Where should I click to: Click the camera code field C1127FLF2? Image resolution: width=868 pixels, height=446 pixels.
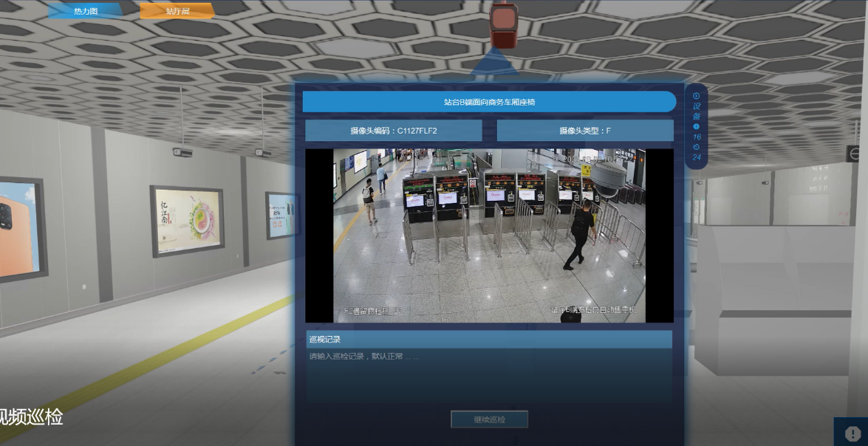coord(393,131)
